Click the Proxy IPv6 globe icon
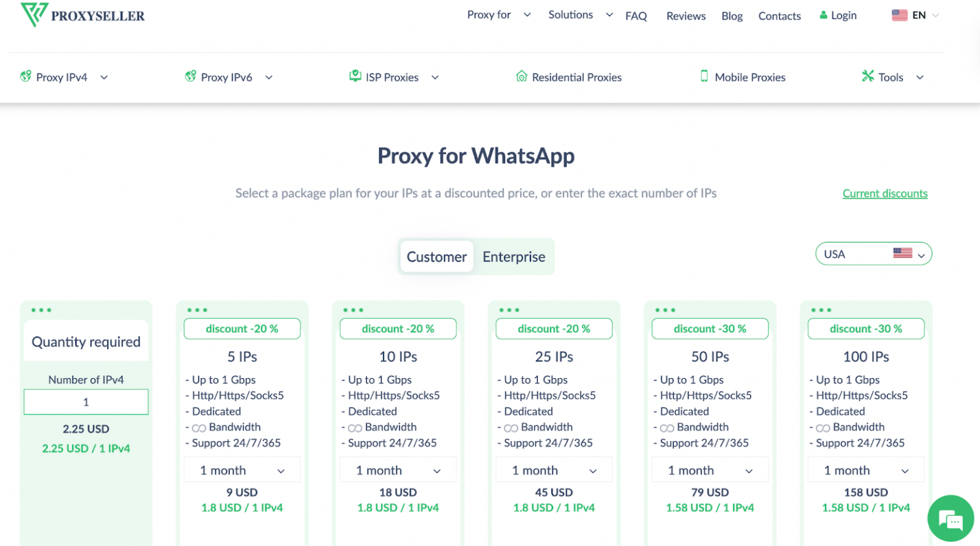980x546 pixels. point(189,76)
